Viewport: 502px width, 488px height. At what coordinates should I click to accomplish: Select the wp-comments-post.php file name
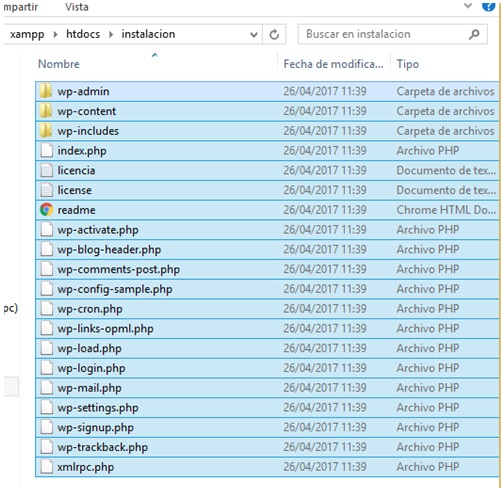pyautogui.click(x=119, y=269)
